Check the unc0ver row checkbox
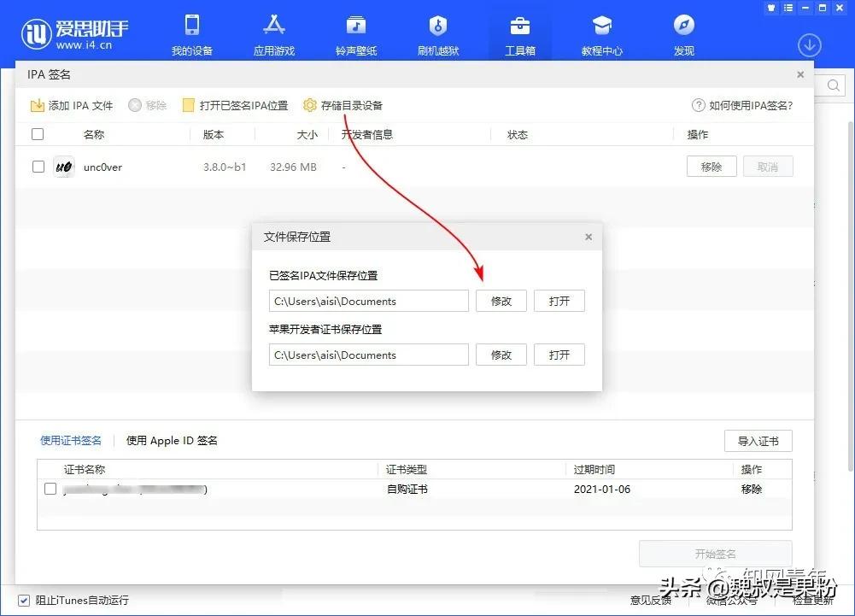The height and width of the screenshot is (616, 855). (x=38, y=167)
